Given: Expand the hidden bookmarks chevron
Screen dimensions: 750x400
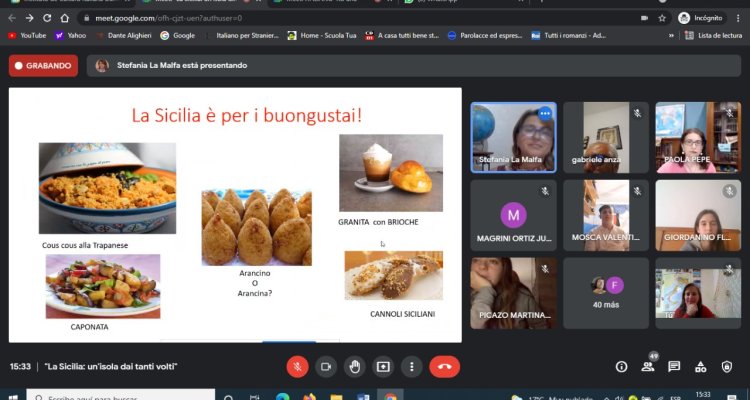Looking at the screenshot, I should [672, 35].
